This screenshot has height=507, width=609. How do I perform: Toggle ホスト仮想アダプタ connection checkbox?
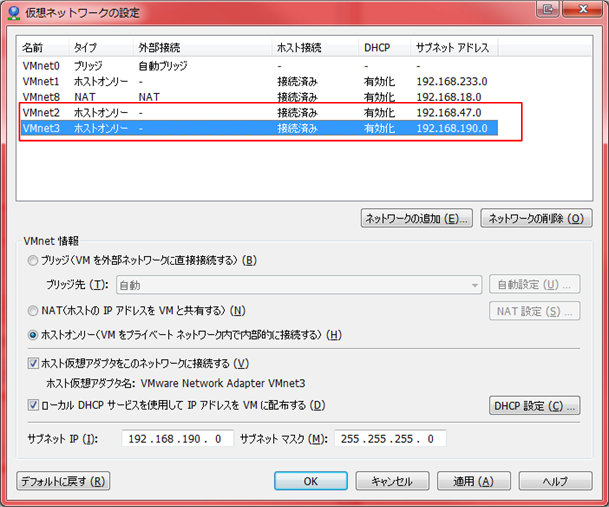click(x=35, y=363)
